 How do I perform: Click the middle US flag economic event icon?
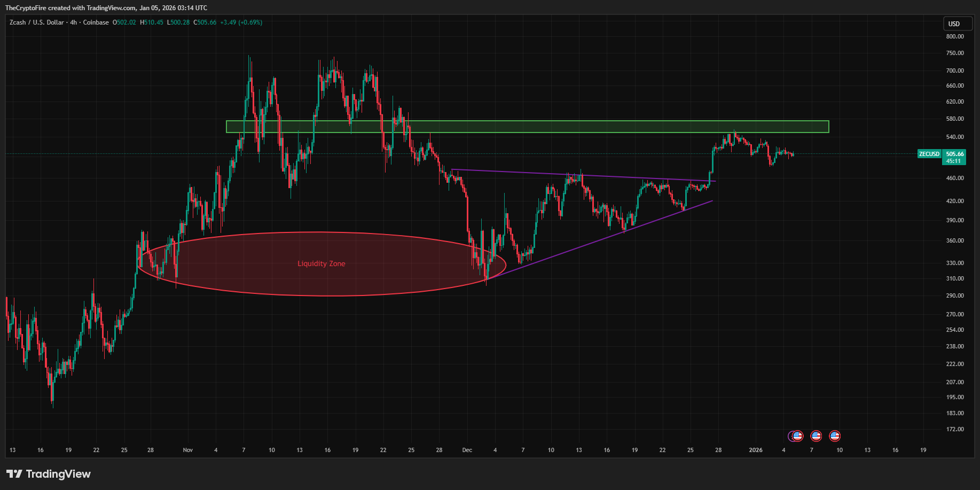point(816,436)
